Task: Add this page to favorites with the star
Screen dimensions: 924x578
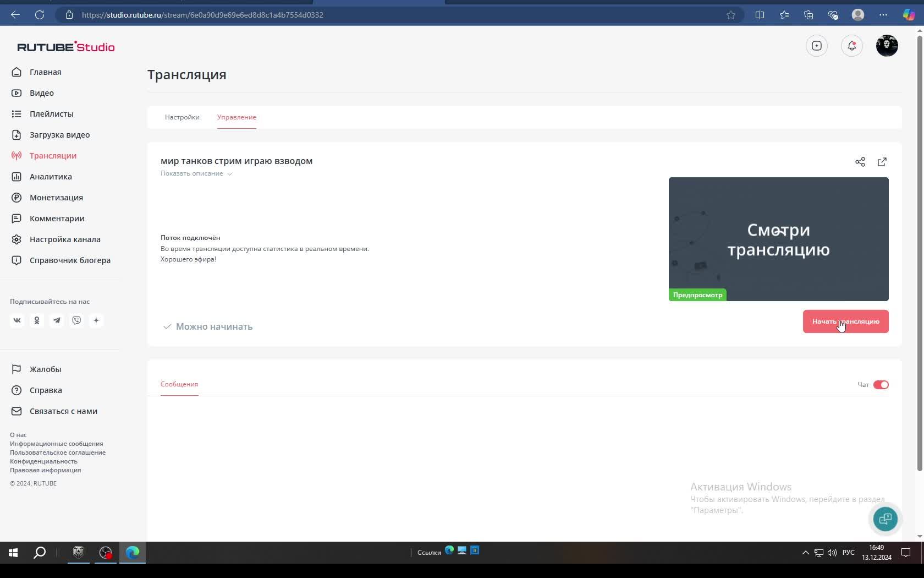Action: coord(731,15)
